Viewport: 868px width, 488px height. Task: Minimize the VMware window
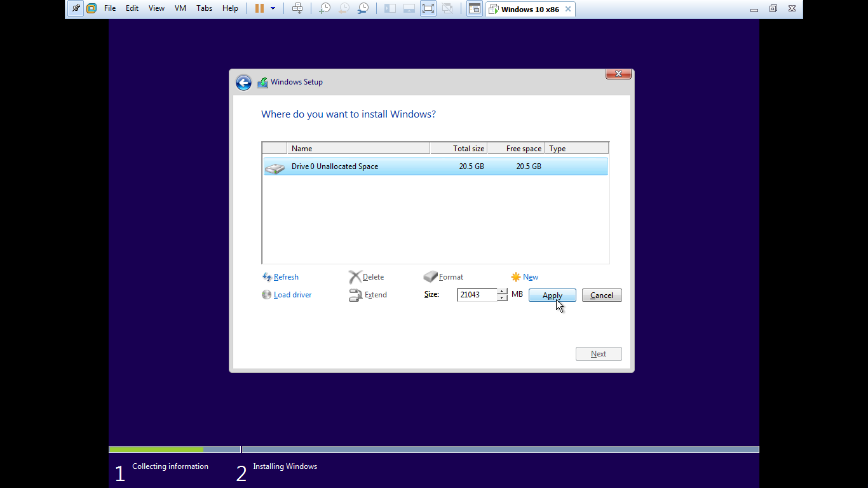tap(754, 9)
